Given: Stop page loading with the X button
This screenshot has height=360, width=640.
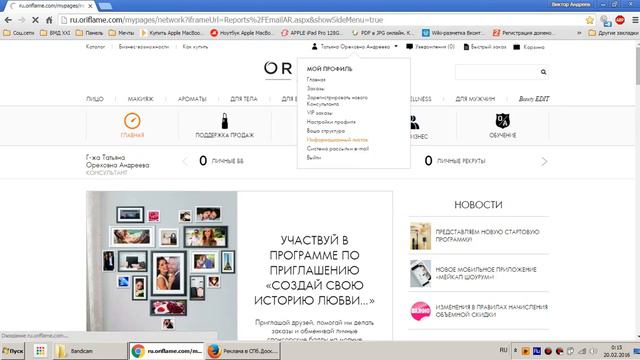Looking at the screenshot, I should 35,20.
